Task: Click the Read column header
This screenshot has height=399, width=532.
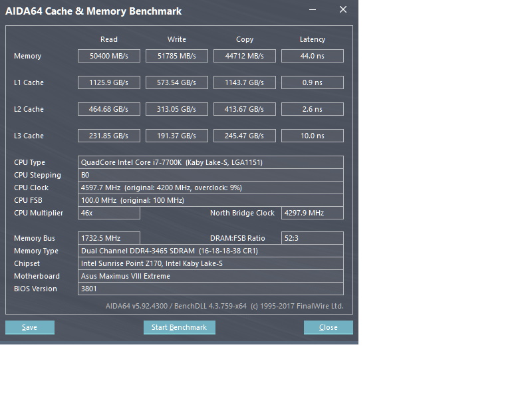Action: [x=109, y=39]
